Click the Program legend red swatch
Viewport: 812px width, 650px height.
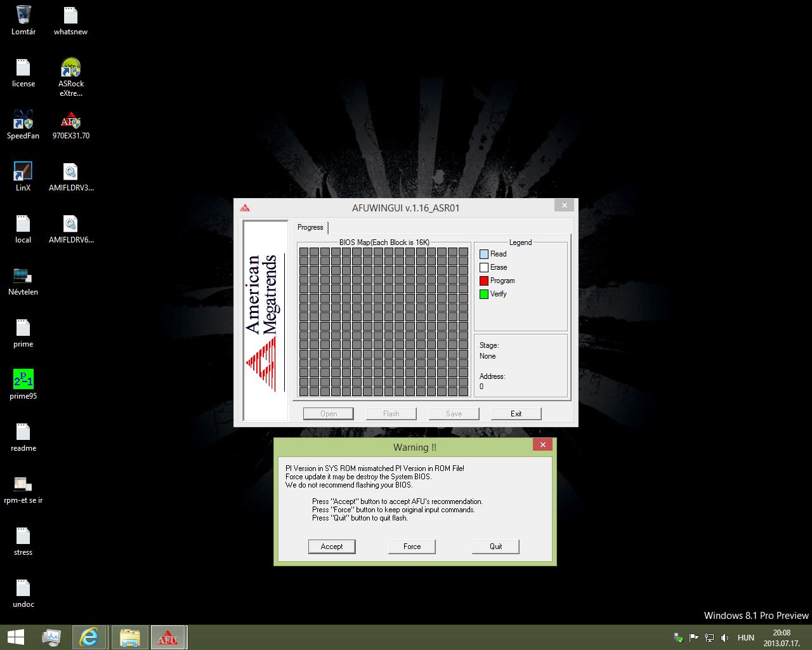coord(484,281)
